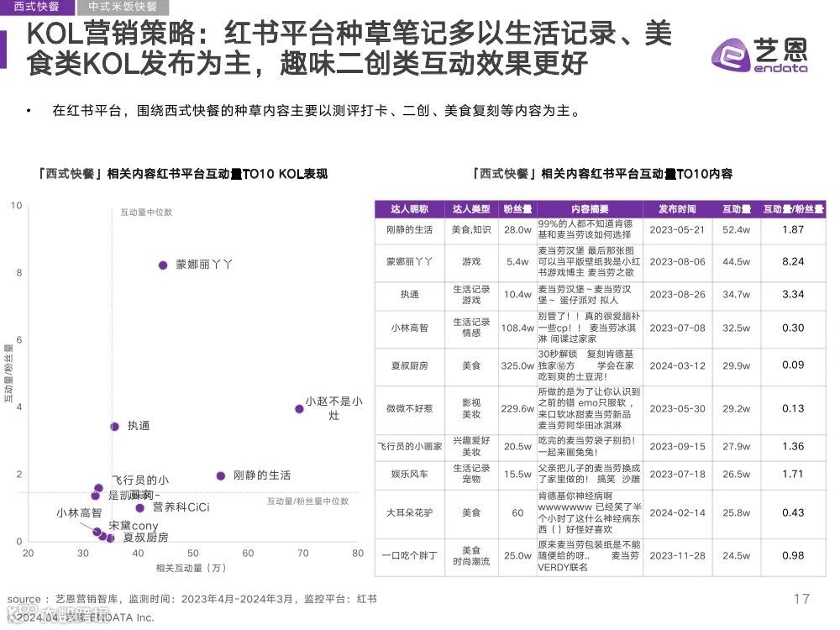This screenshot has width=840, height=630.
Task: Click the 夏叔厨房 name cell in table
Action: coord(409,366)
